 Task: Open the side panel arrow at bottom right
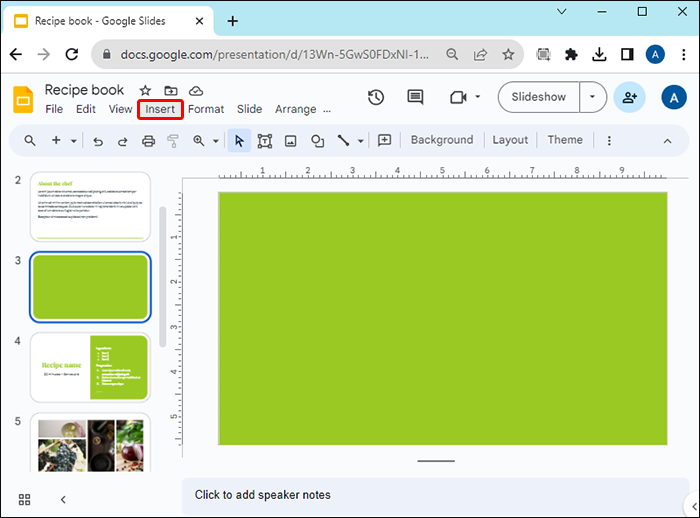[693, 506]
